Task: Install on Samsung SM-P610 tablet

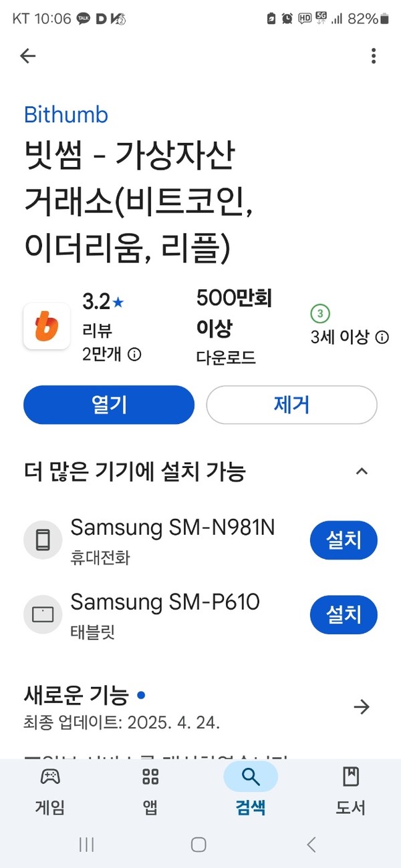Action: [x=344, y=614]
